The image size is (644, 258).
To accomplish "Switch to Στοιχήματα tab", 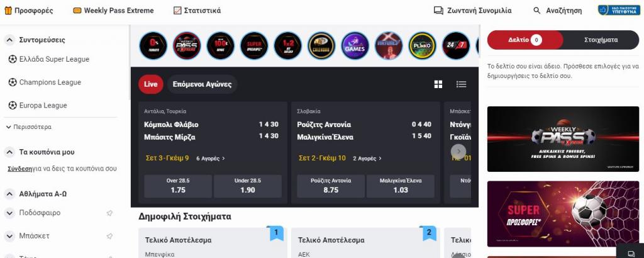I will [x=601, y=40].
